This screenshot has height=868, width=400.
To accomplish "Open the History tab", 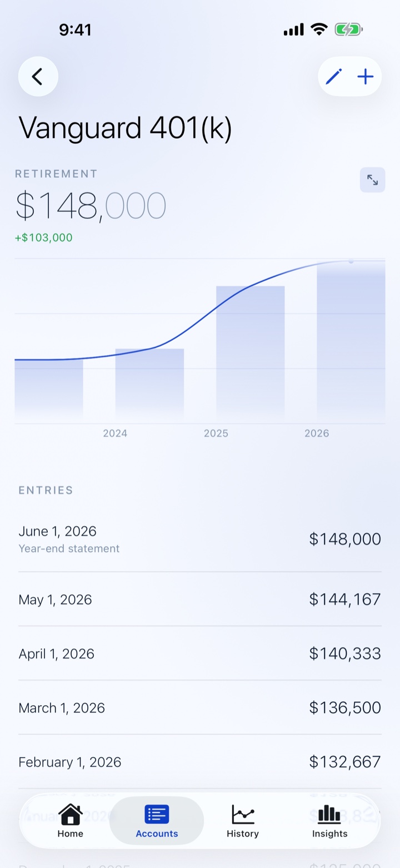I will coord(243,821).
